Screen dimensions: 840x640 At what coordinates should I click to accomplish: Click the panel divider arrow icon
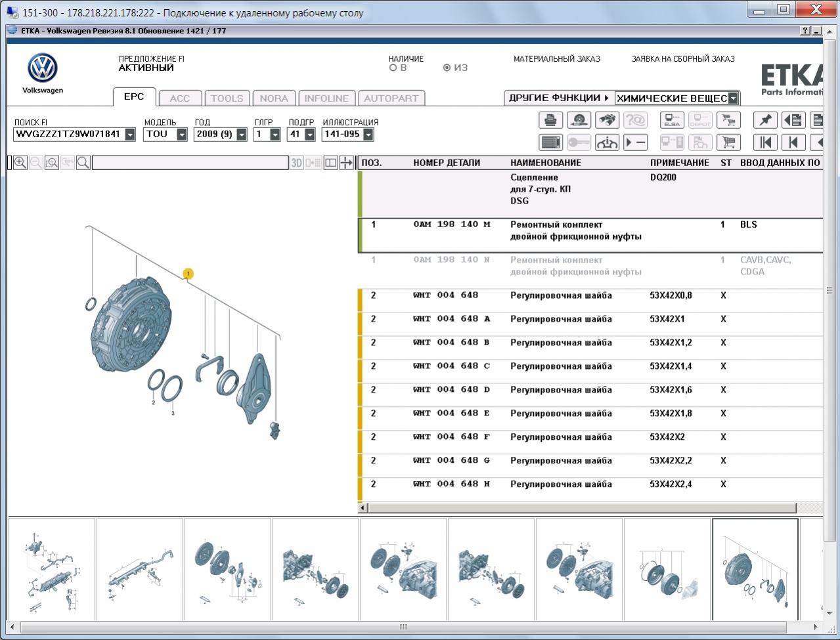click(346, 163)
